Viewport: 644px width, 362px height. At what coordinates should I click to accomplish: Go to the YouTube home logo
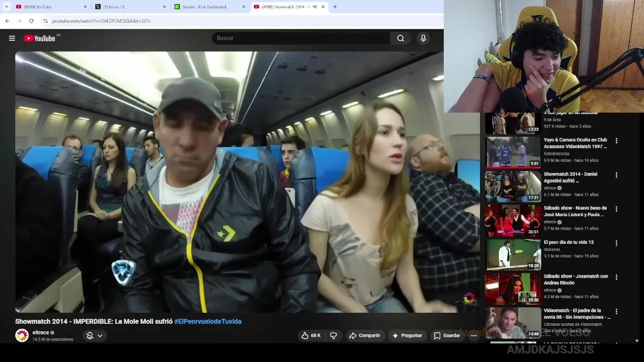(x=40, y=38)
